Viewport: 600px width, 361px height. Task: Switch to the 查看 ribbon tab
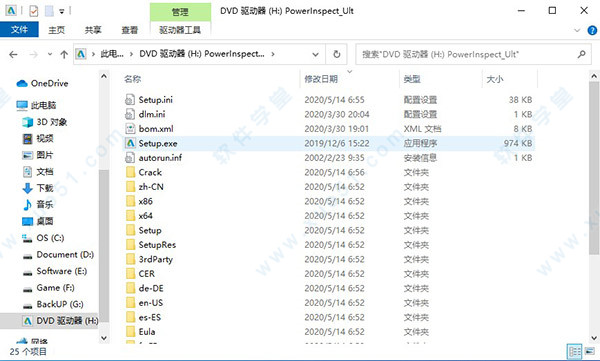tap(129, 30)
